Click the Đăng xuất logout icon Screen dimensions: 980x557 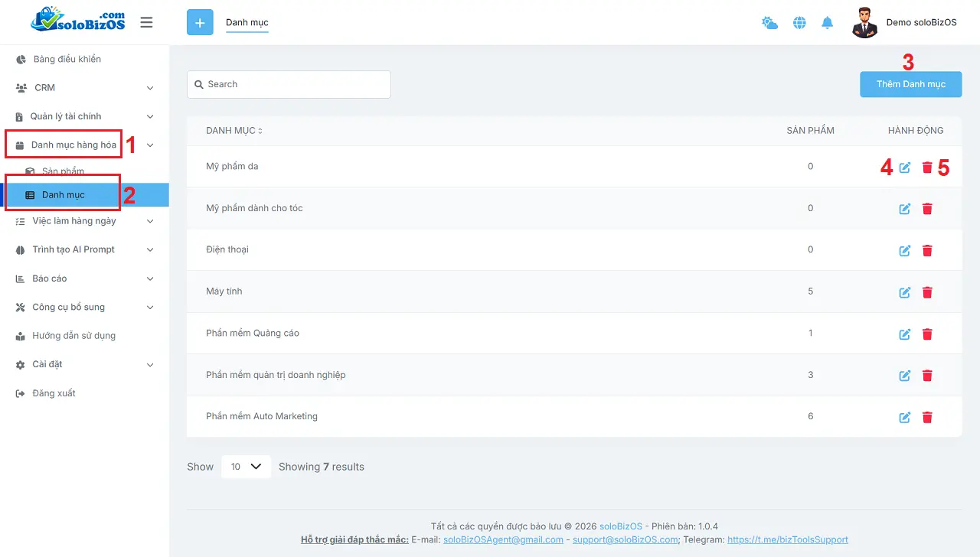click(x=21, y=393)
